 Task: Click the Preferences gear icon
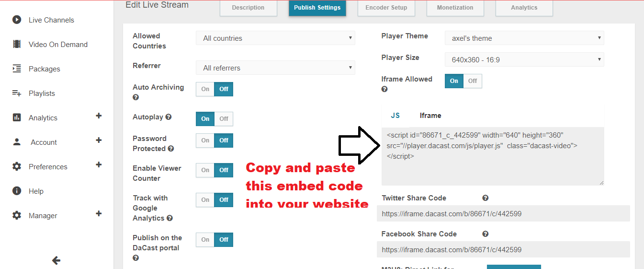(x=17, y=166)
